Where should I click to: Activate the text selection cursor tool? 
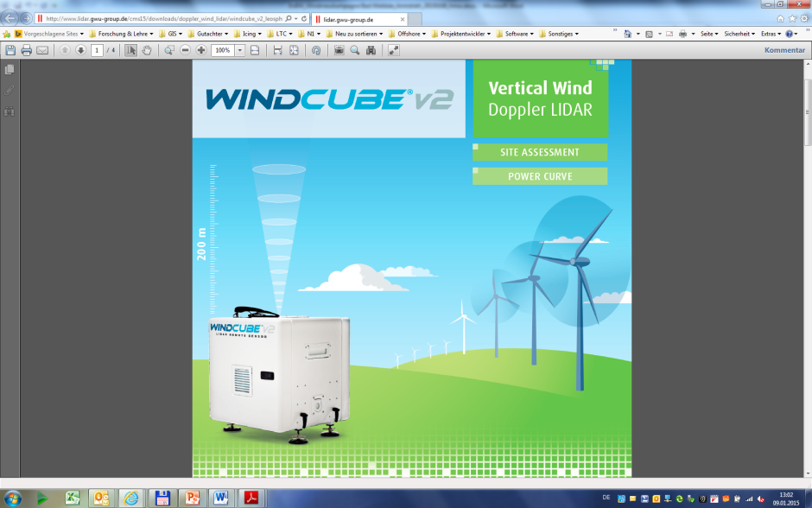[130, 50]
